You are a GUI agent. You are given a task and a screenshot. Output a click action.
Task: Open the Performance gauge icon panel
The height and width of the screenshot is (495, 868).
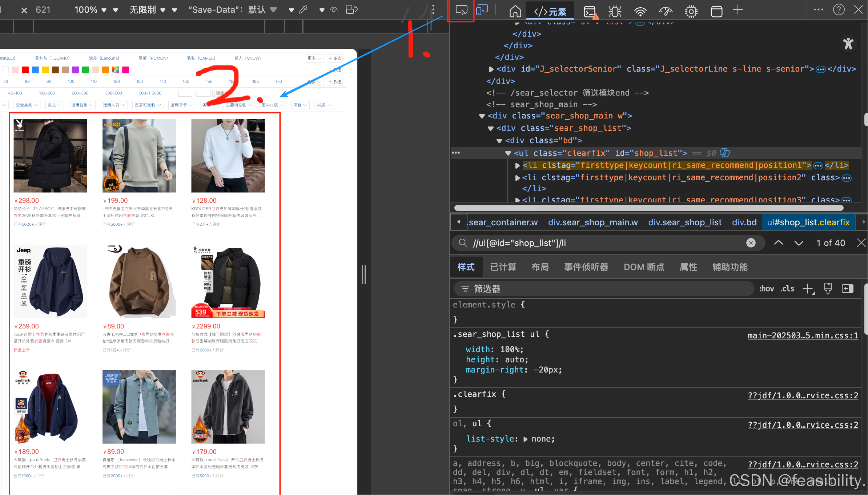coord(666,12)
